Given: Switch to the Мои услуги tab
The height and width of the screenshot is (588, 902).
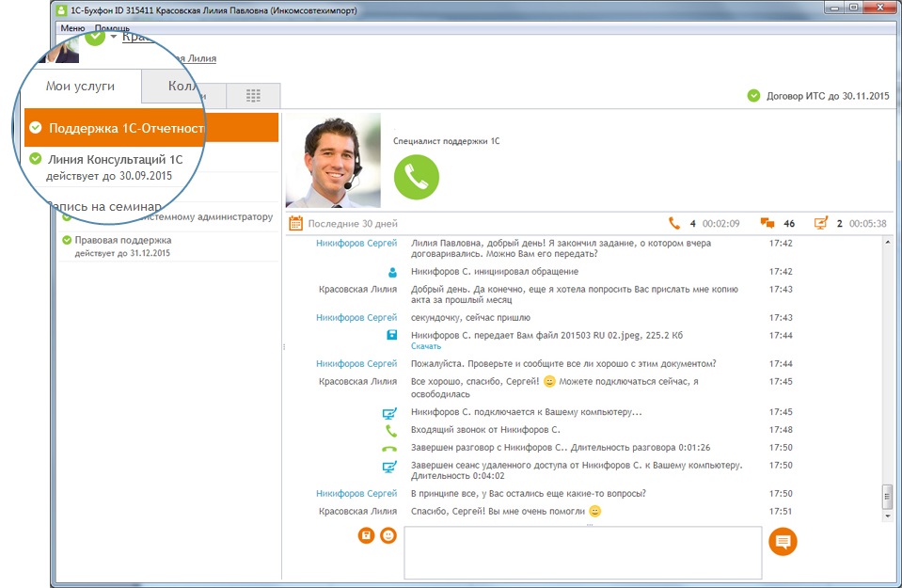Looking at the screenshot, I should (81, 87).
